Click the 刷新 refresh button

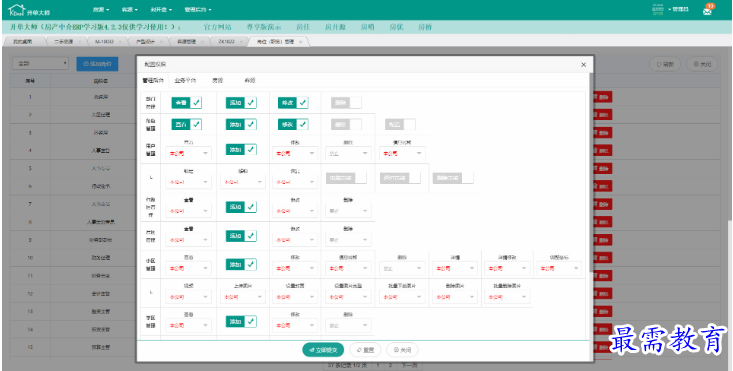[665, 64]
